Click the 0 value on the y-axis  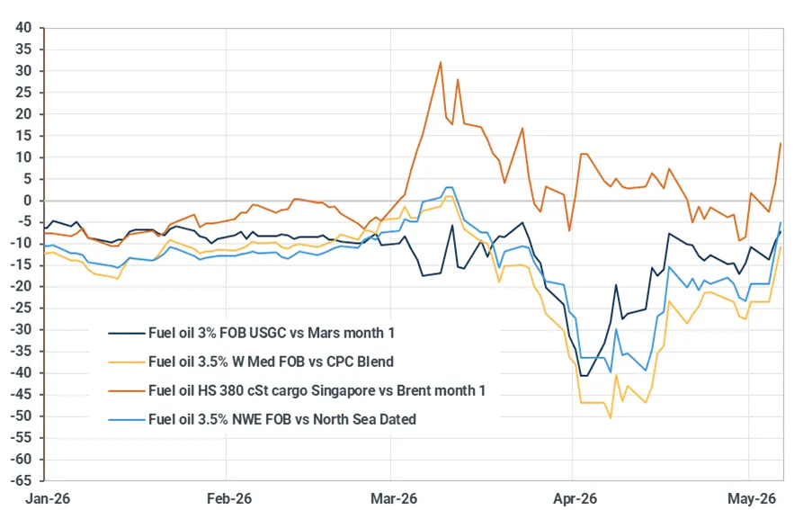[28, 201]
